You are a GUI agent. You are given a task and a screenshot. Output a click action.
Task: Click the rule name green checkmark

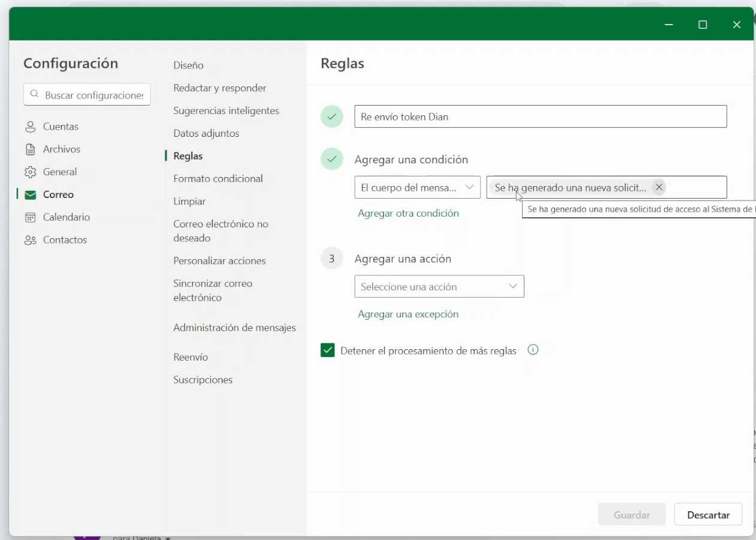click(332, 116)
